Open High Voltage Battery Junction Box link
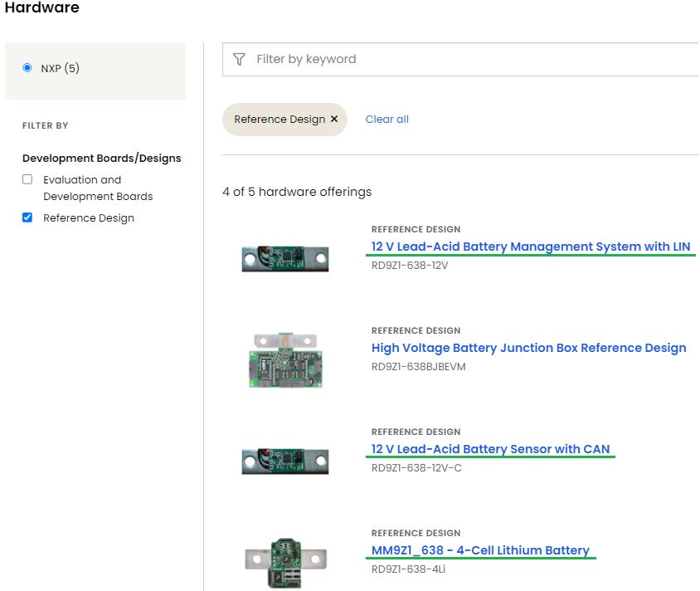 [528, 348]
